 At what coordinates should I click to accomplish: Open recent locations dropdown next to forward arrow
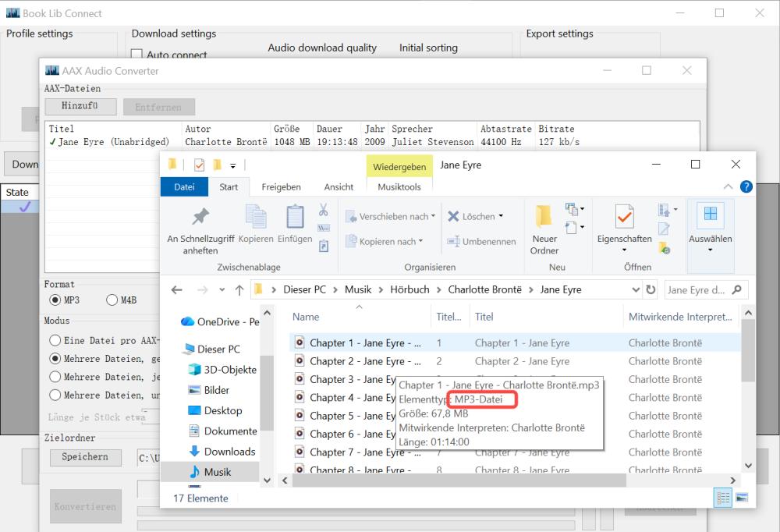pyautogui.click(x=222, y=289)
